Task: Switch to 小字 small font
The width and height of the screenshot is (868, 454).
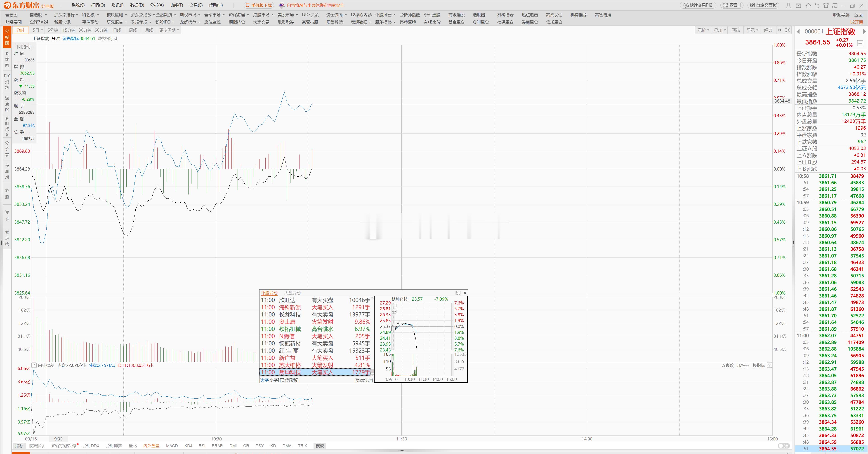Action: 274,380
